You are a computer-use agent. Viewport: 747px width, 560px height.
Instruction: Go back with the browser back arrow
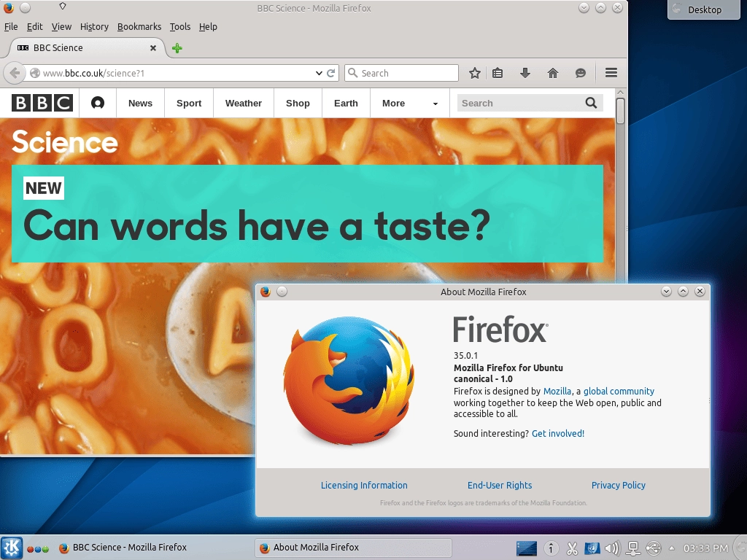pos(15,73)
